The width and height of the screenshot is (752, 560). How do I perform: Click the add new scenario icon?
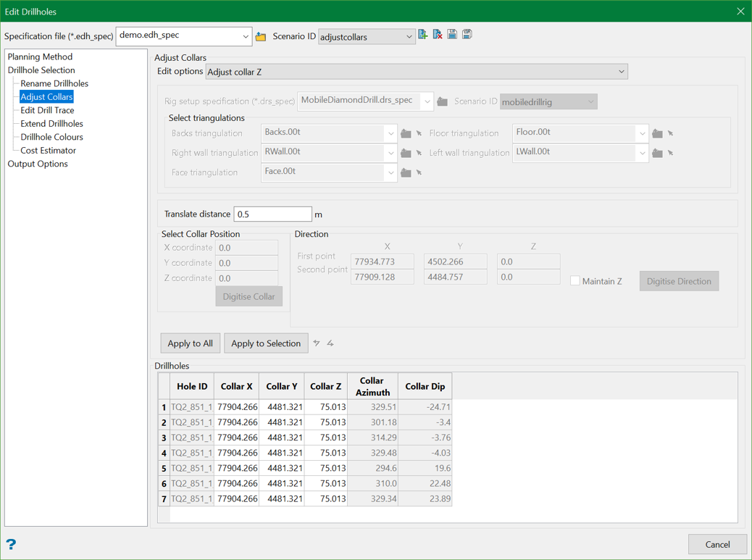(423, 35)
